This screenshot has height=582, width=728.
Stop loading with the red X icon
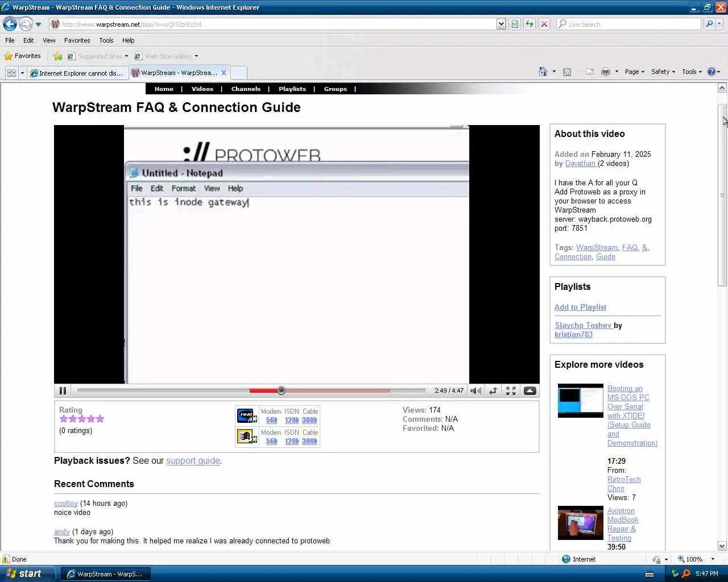coord(544,24)
